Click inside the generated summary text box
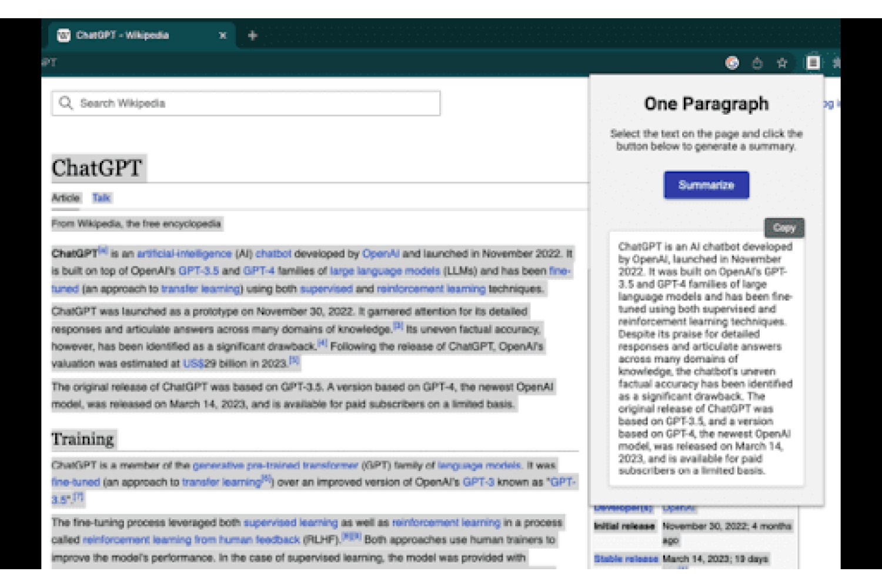The width and height of the screenshot is (882, 588). tap(706, 359)
